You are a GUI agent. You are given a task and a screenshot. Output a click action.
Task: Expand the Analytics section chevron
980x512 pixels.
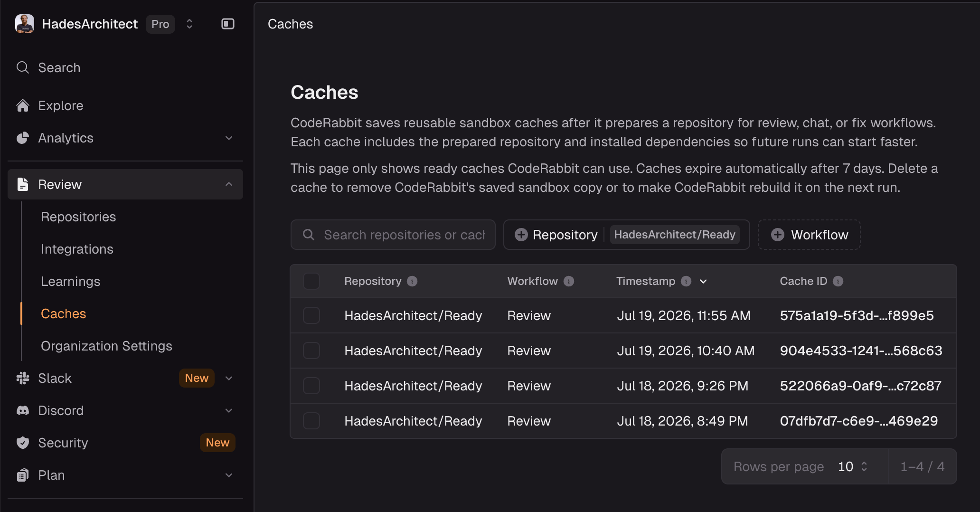point(229,138)
